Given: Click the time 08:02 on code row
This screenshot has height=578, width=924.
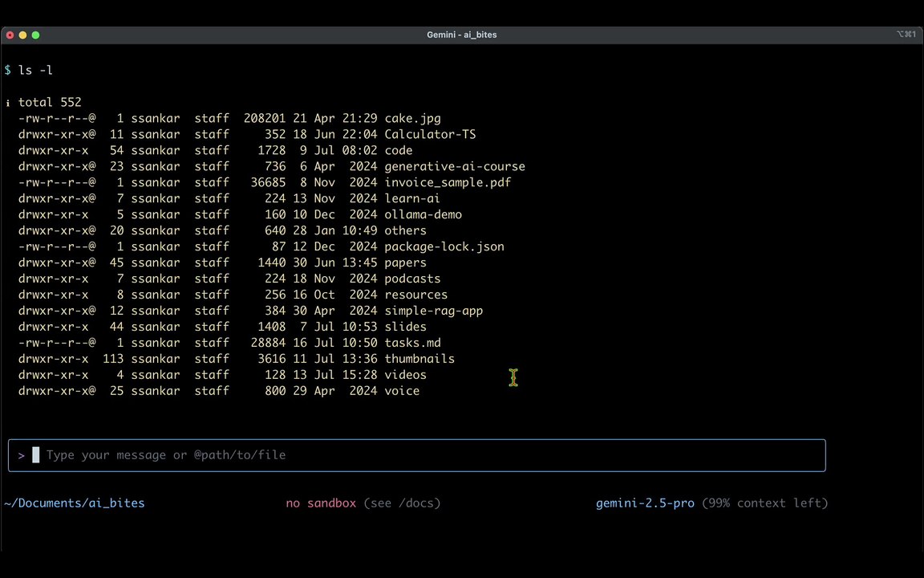Looking at the screenshot, I should 359,150.
